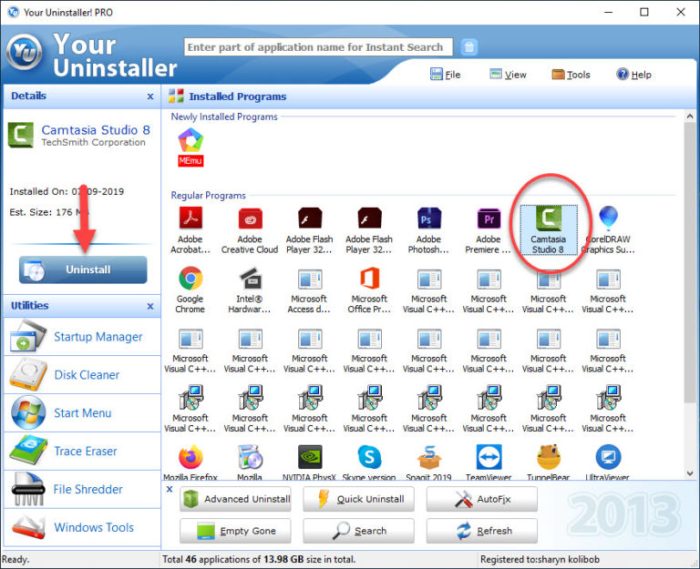The height and width of the screenshot is (569, 700).
Task: Click the Uninstall button in Details
Action: tap(83, 270)
